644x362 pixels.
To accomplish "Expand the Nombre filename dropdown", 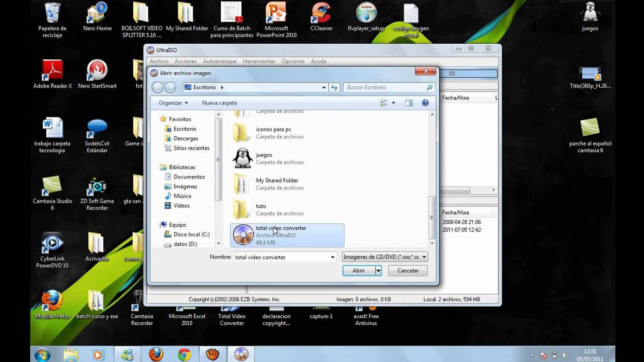I will coord(333,257).
